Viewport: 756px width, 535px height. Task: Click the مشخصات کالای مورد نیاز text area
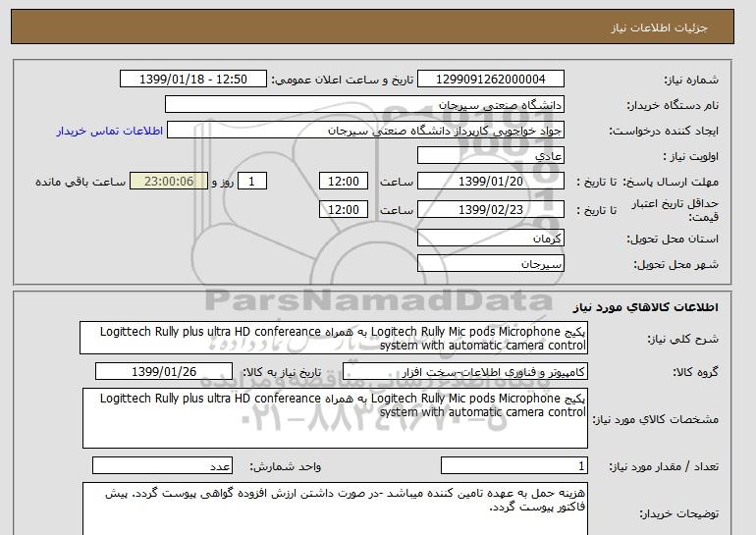(x=335, y=418)
